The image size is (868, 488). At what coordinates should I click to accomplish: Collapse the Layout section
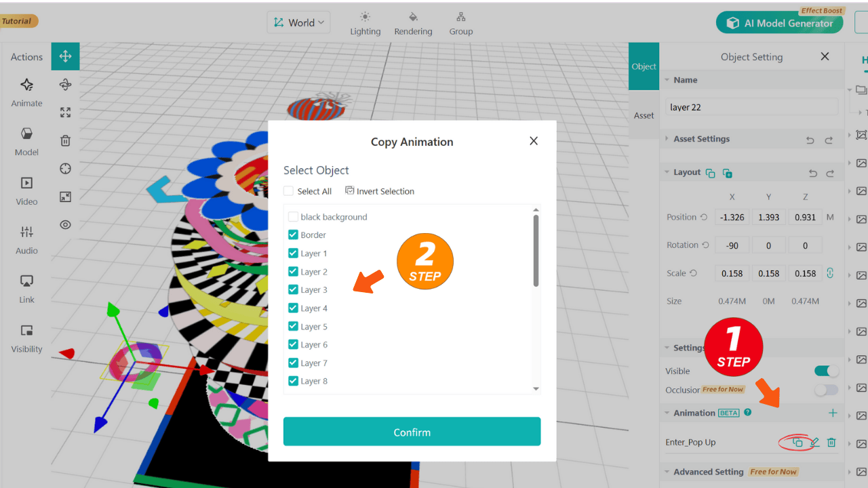pos(666,171)
